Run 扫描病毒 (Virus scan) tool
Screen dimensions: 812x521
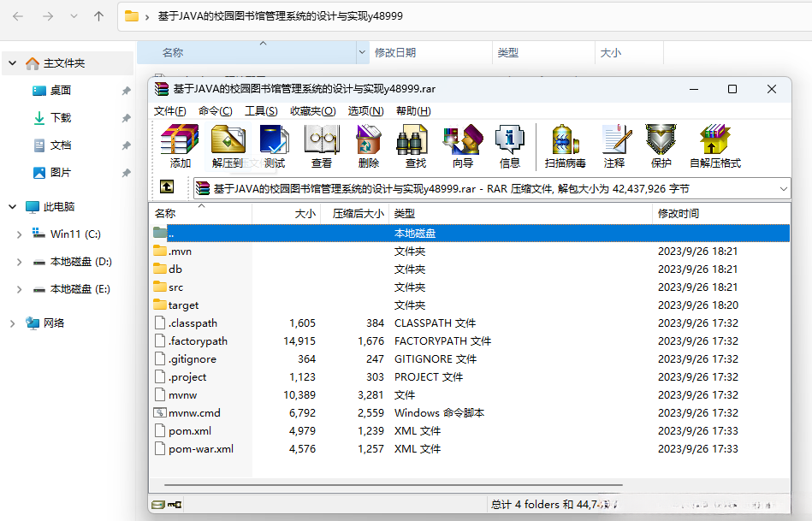click(565, 146)
